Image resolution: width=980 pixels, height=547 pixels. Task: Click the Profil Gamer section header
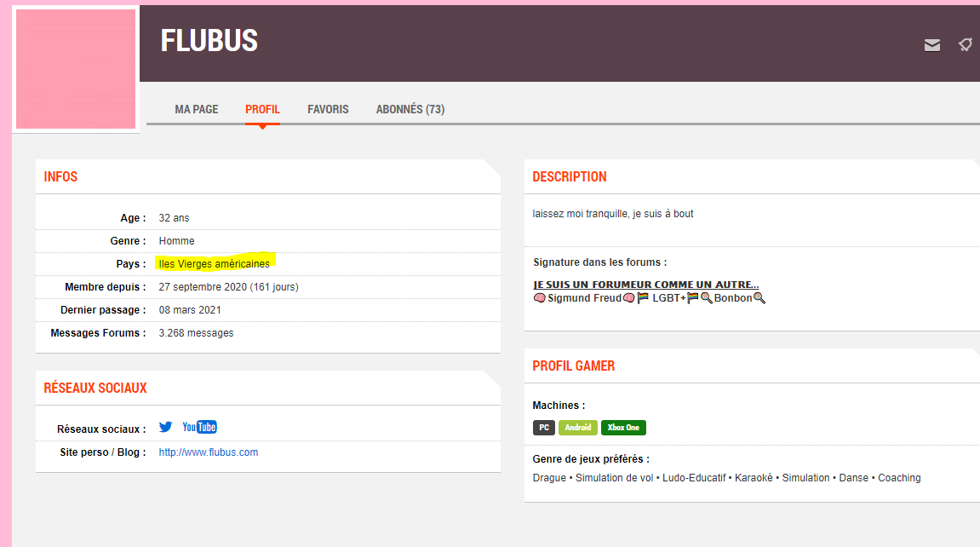(x=573, y=366)
